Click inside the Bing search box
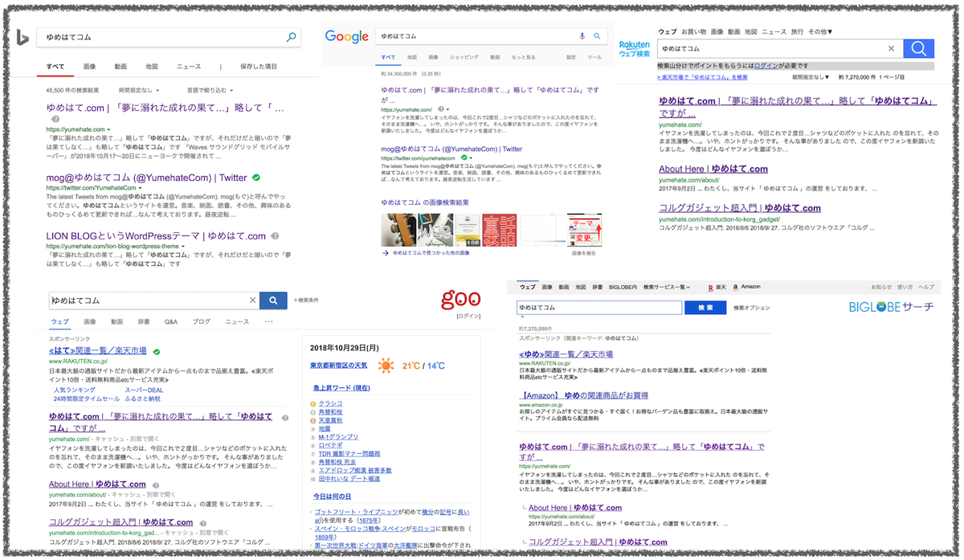Image resolution: width=964 pixels, height=560 pixels. pyautogui.click(x=161, y=37)
